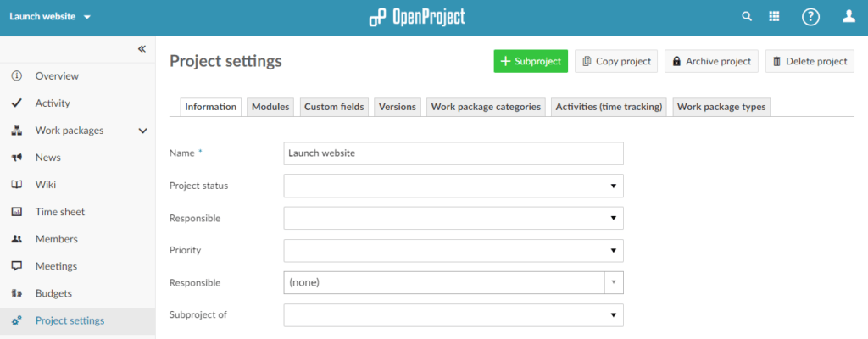The width and height of the screenshot is (868, 339).
Task: Switch to the Versions tab
Action: [398, 107]
